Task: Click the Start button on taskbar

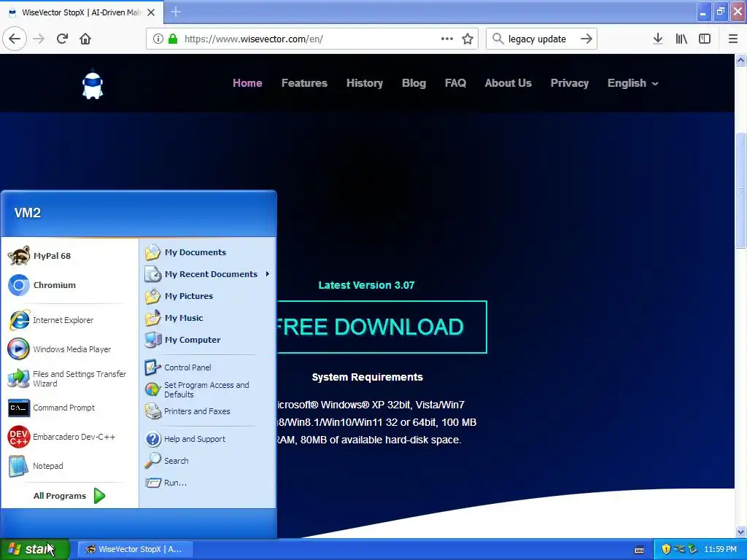Action: tap(35, 549)
